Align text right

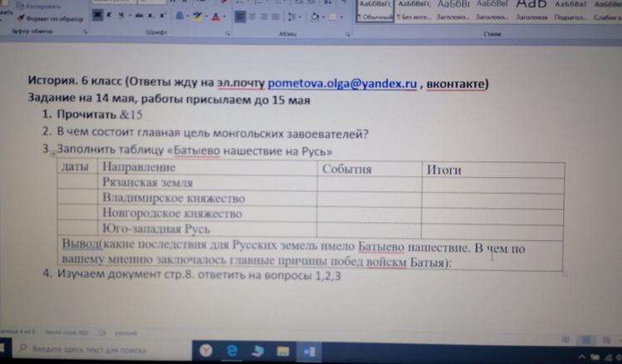tap(264, 17)
